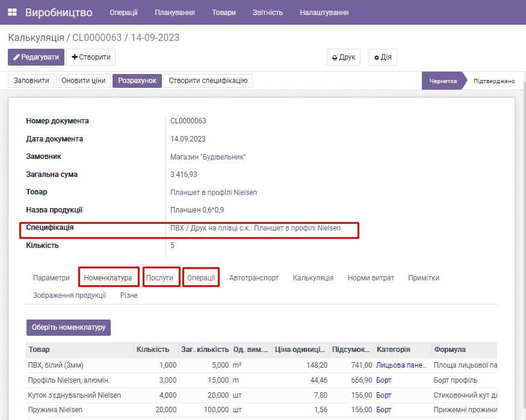Switch to the Номенклатура tab

point(108,278)
